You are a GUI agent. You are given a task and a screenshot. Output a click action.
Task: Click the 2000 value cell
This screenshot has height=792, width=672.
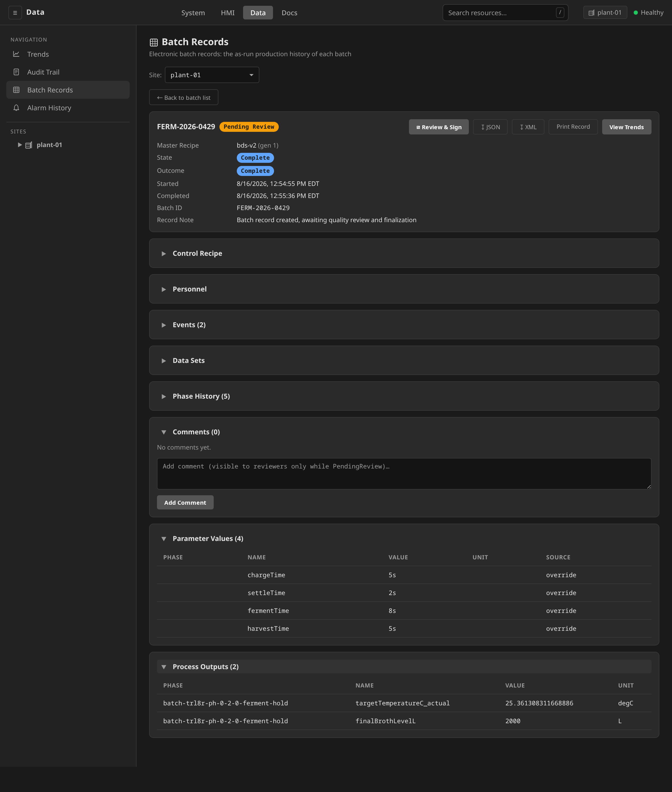[x=513, y=721]
